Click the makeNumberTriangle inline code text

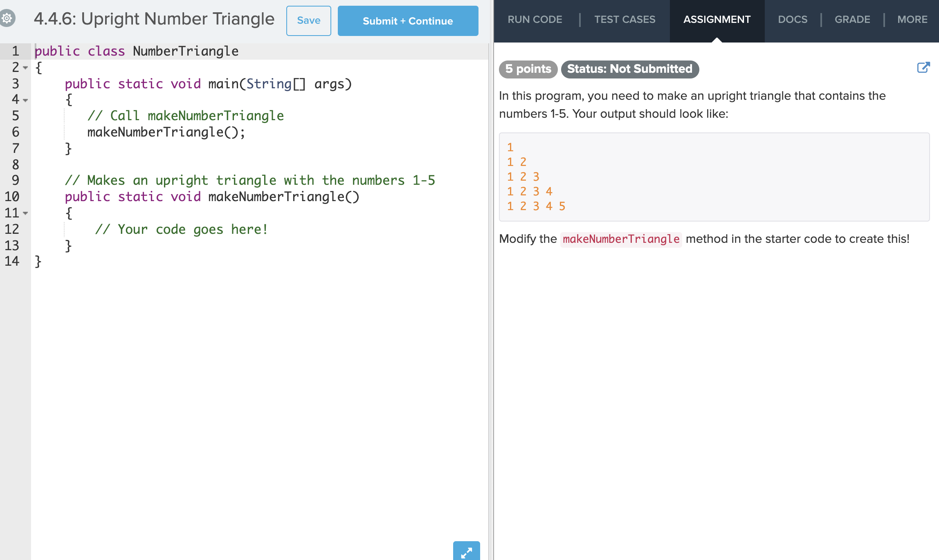click(620, 239)
